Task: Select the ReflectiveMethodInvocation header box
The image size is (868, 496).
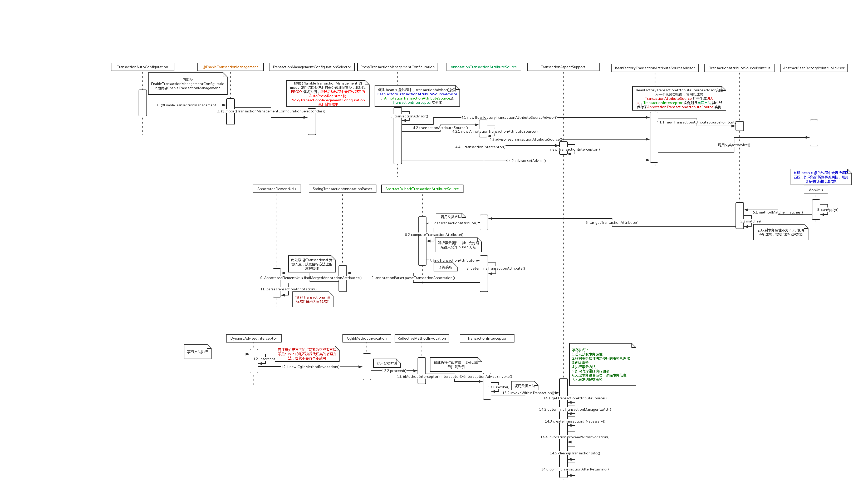Action: click(x=421, y=338)
